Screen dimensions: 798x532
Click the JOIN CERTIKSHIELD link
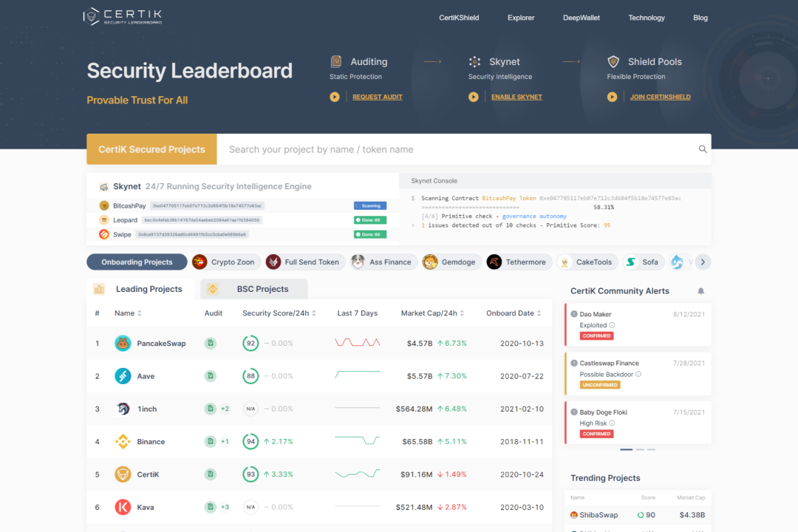coord(660,97)
